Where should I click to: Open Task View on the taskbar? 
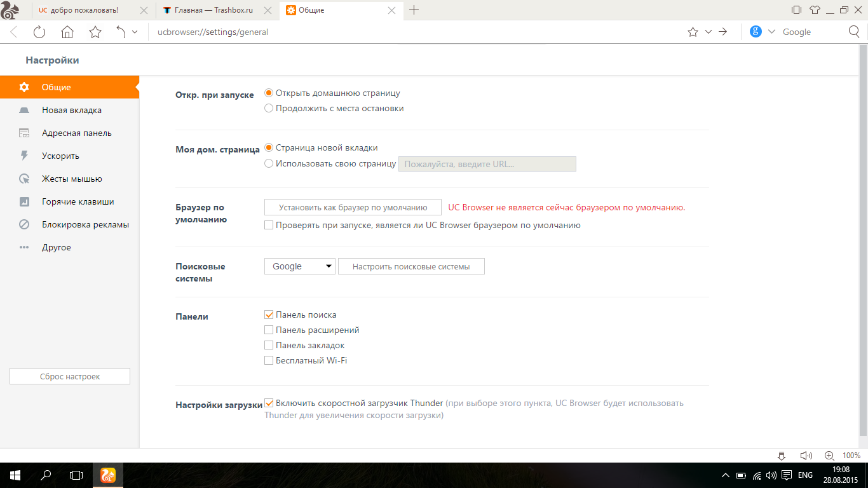76,475
